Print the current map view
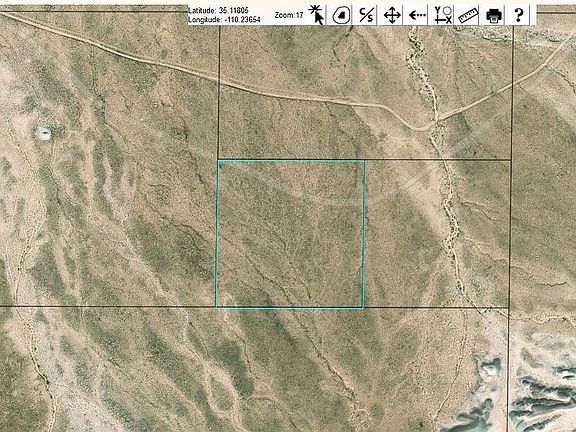The image size is (576, 432). tap(493, 15)
